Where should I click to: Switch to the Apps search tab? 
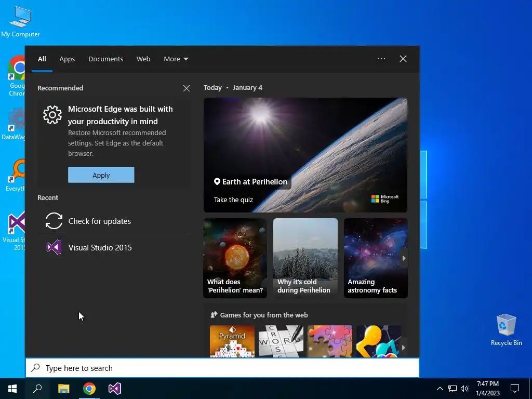(67, 59)
